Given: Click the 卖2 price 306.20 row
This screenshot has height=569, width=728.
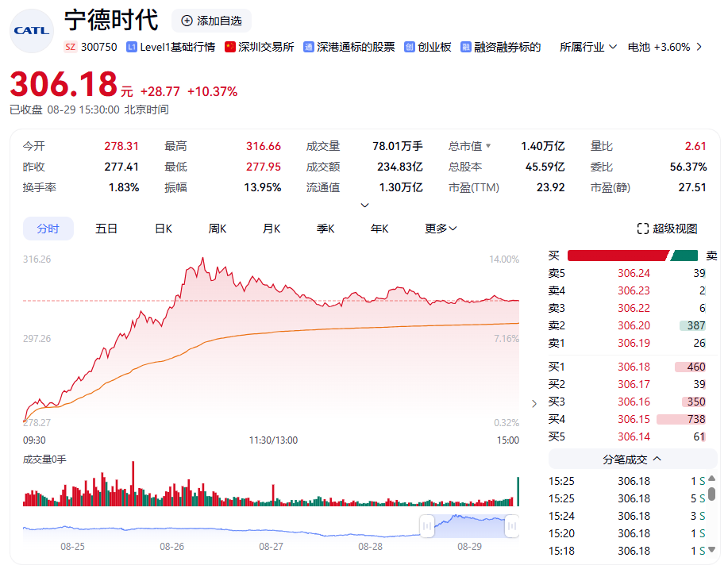Looking at the screenshot, I should point(627,325).
